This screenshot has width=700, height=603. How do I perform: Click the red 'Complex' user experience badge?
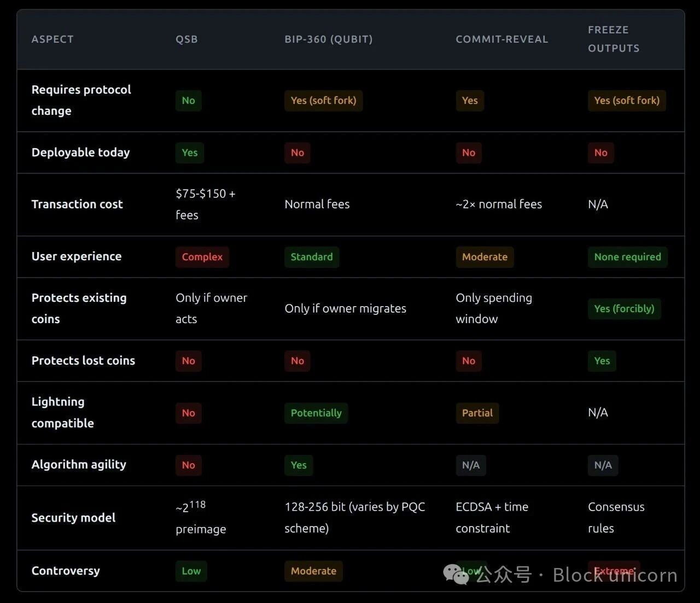click(x=202, y=257)
